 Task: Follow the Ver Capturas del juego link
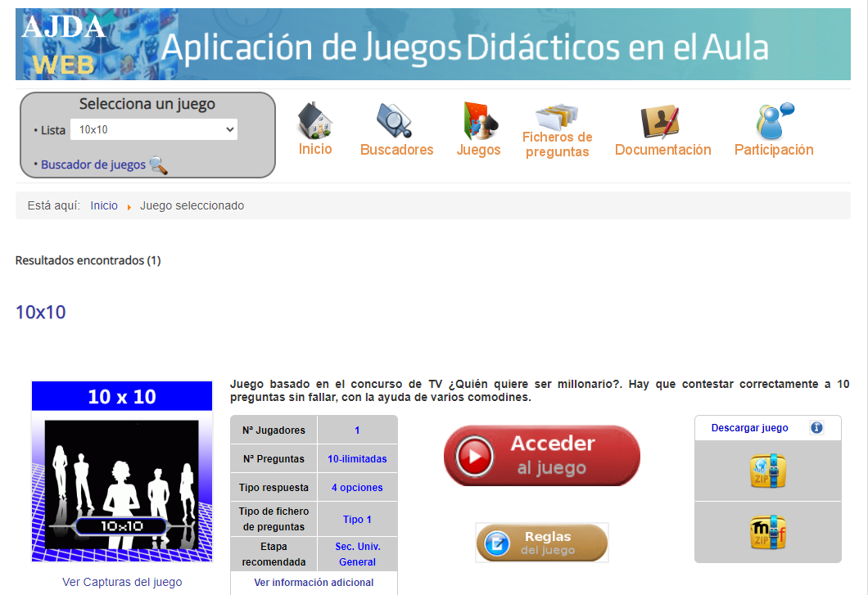122,582
